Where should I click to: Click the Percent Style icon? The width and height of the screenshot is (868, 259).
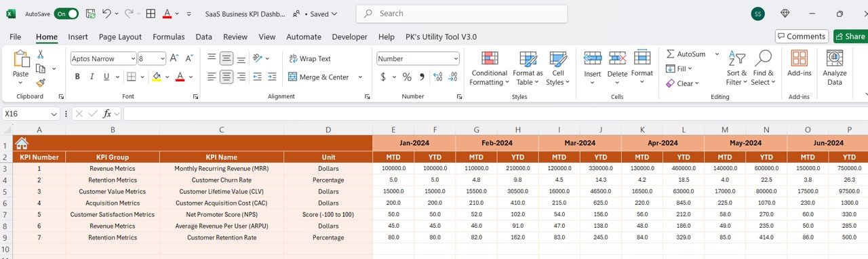tap(407, 77)
